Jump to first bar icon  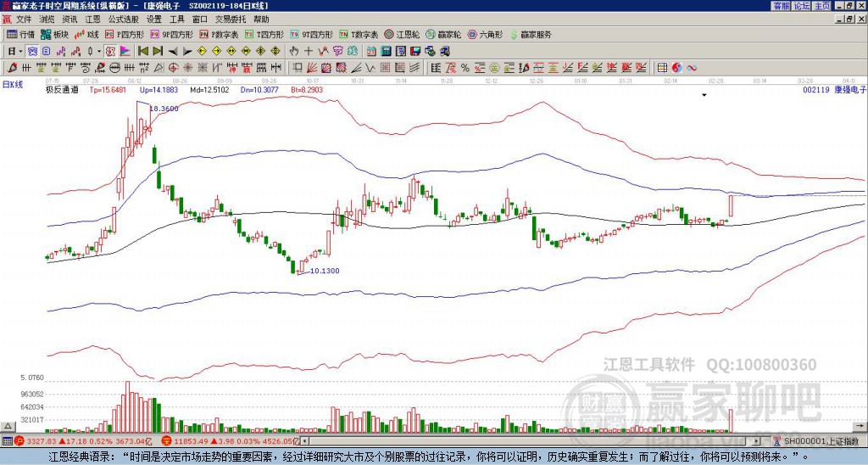[x=143, y=52]
